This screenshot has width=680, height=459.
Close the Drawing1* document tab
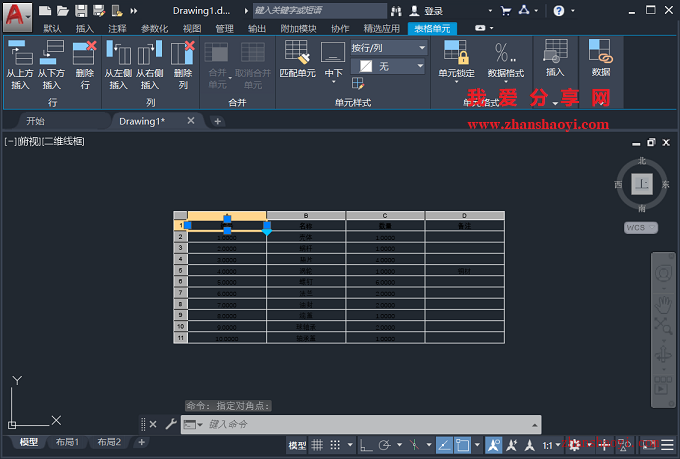pos(191,121)
